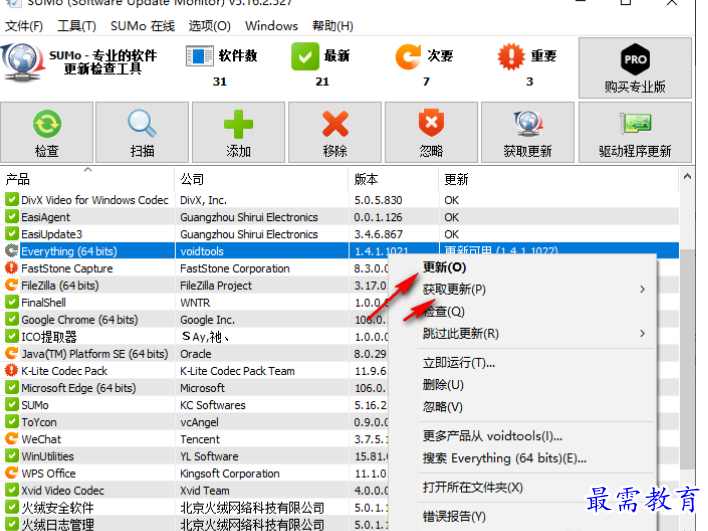The width and height of the screenshot is (708, 531).
Task: Click the red alert icon beside K-Lite Codec Pack
Action: pyautogui.click(x=11, y=371)
